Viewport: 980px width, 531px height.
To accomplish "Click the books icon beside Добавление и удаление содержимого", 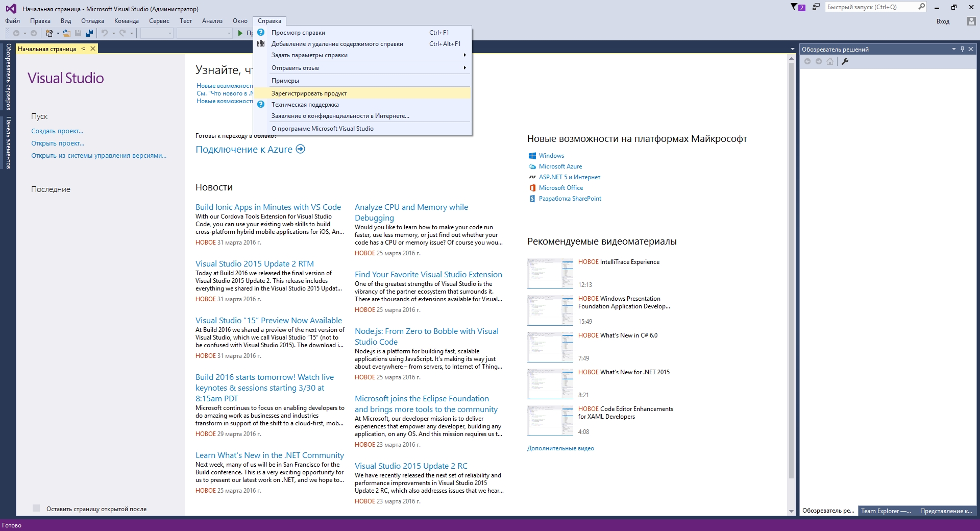I will (261, 43).
